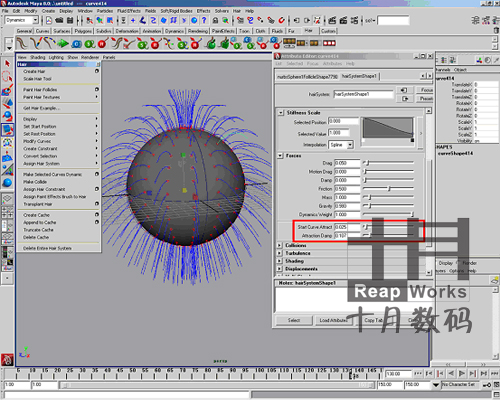The image size is (500, 400).
Task: Adjust the Friction slider
Action: (x=389, y=189)
